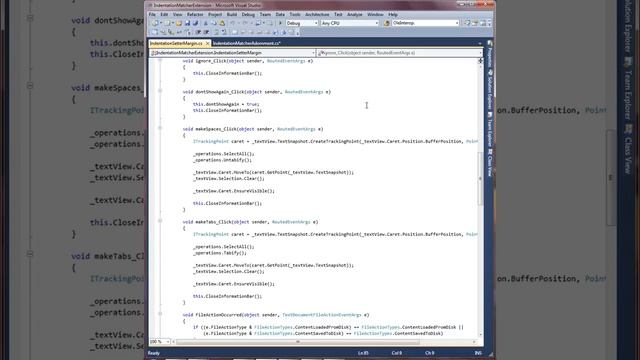The width and height of the screenshot is (640, 360).
Task: Click the Open File folder icon
Action: tap(179, 23)
